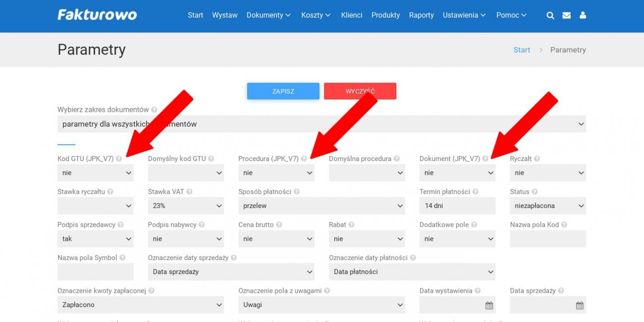
Task: Click help icon next to Ryczałt label
Action: [537, 159]
